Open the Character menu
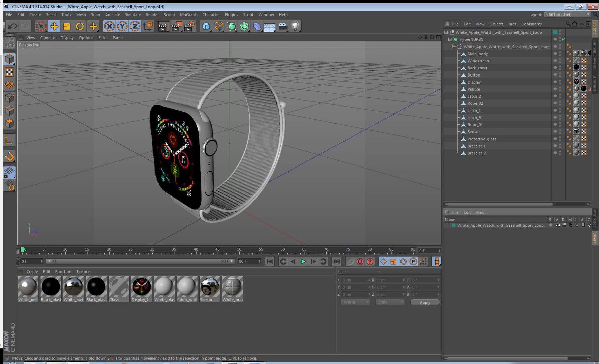Screen dimensions: 599x364 211,15
